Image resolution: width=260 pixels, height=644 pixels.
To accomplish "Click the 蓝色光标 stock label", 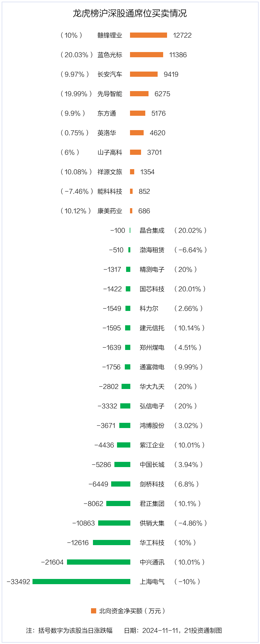I will (x=110, y=55).
